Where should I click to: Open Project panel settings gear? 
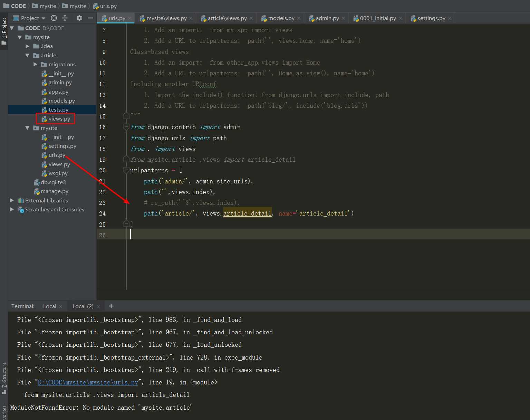coord(79,18)
